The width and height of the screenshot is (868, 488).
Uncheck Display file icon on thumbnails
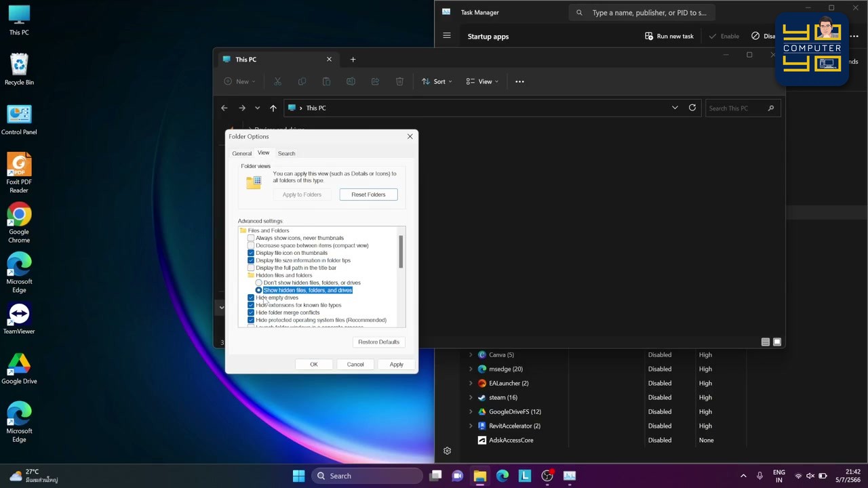251,253
